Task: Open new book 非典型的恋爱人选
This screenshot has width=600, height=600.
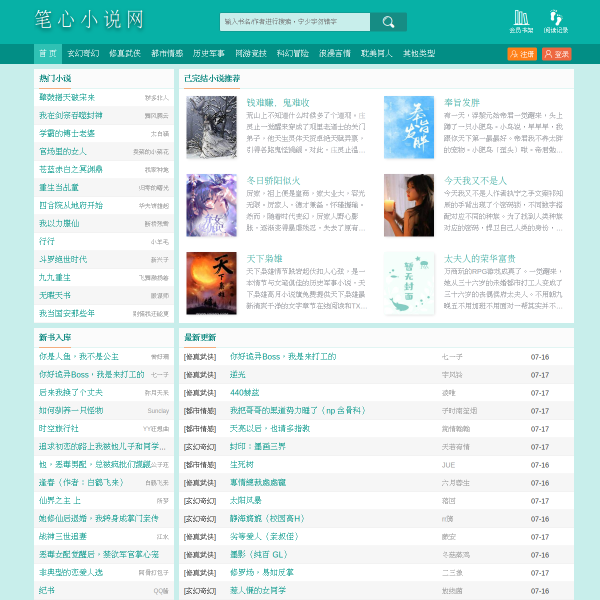Action: coord(71,572)
